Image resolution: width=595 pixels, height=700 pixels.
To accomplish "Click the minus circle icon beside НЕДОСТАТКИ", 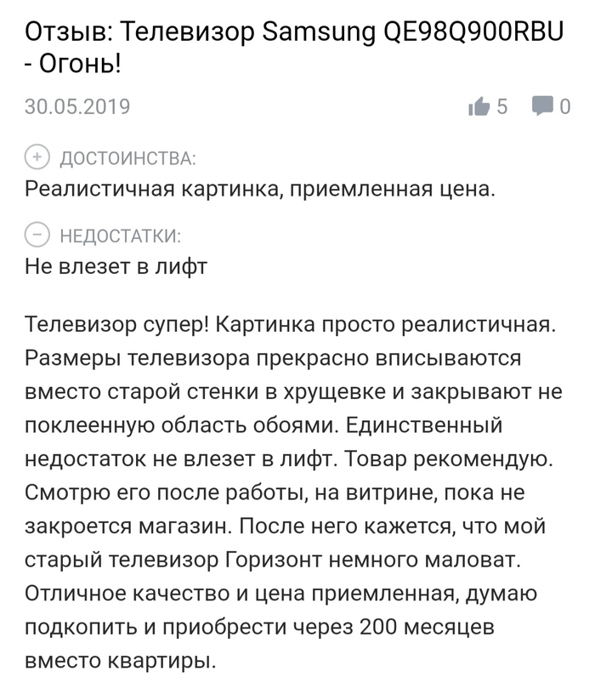I will pyautogui.click(x=37, y=235).
